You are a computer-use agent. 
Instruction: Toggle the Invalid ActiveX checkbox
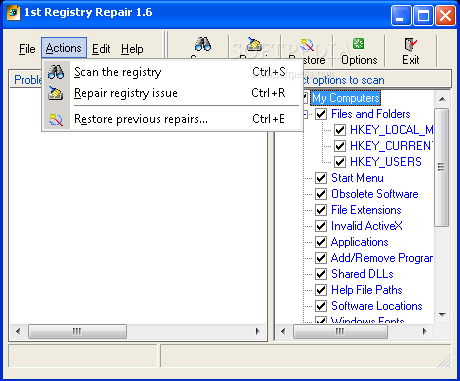coord(321,226)
